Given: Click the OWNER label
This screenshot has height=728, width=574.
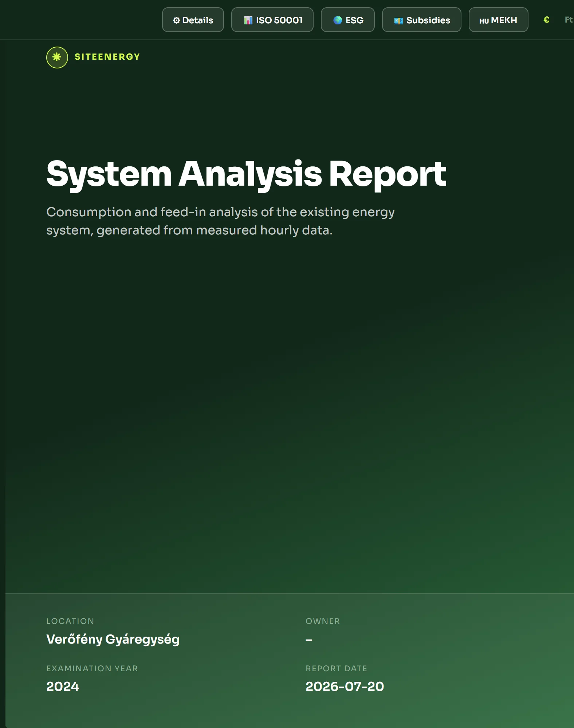Looking at the screenshot, I should coord(323,621).
